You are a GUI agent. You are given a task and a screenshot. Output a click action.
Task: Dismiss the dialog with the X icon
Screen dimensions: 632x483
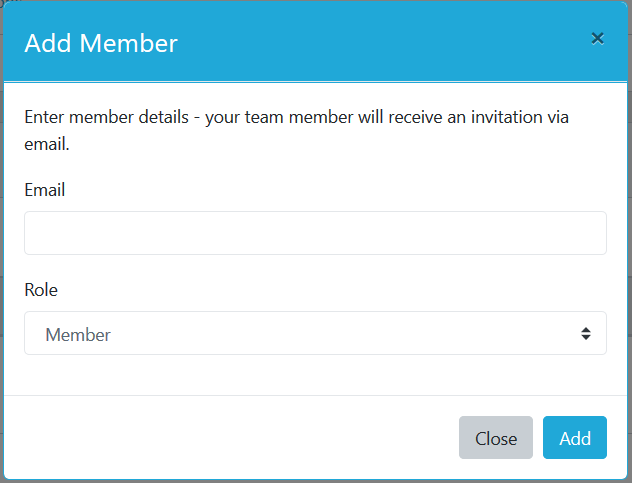(597, 39)
